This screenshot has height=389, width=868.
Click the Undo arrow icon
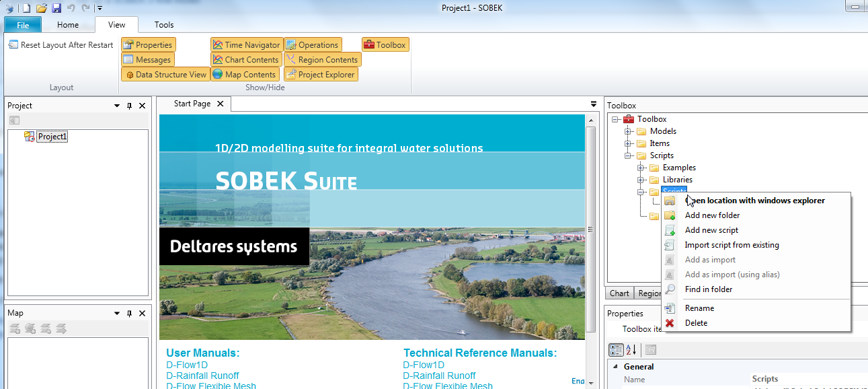click(x=71, y=8)
